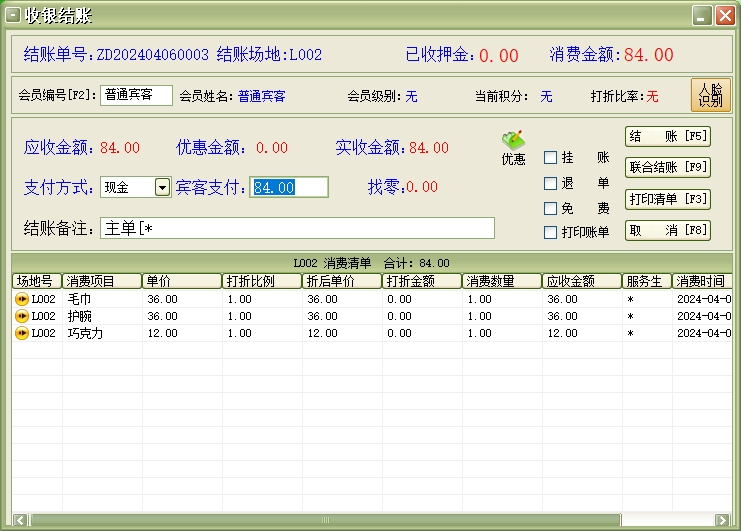
Task: Click the arrow icon on the 护腕 row
Action: 21,316
